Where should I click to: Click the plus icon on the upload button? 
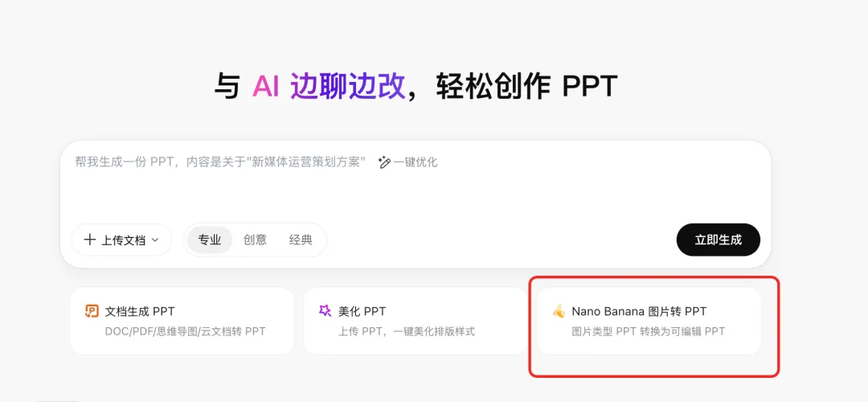(x=90, y=240)
